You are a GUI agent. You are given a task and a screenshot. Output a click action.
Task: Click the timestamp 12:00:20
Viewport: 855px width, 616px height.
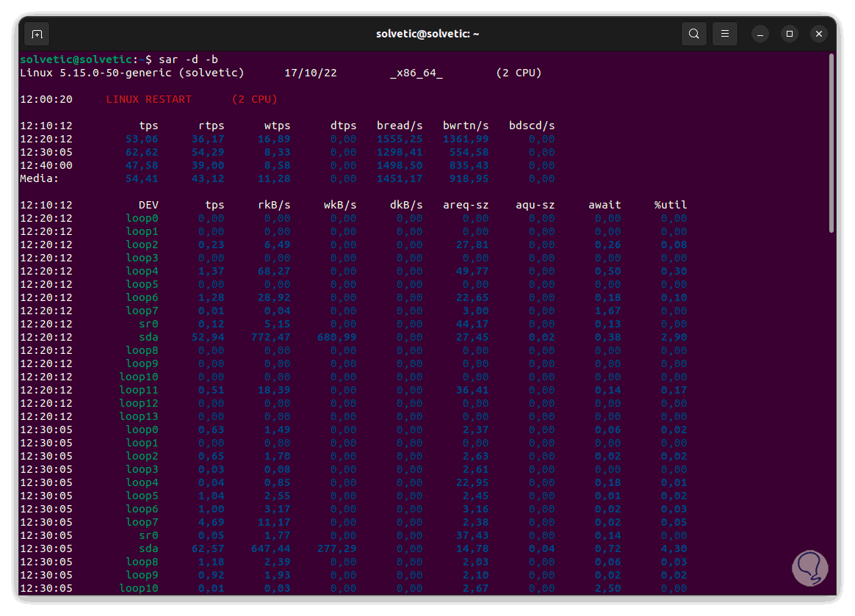tap(46, 99)
